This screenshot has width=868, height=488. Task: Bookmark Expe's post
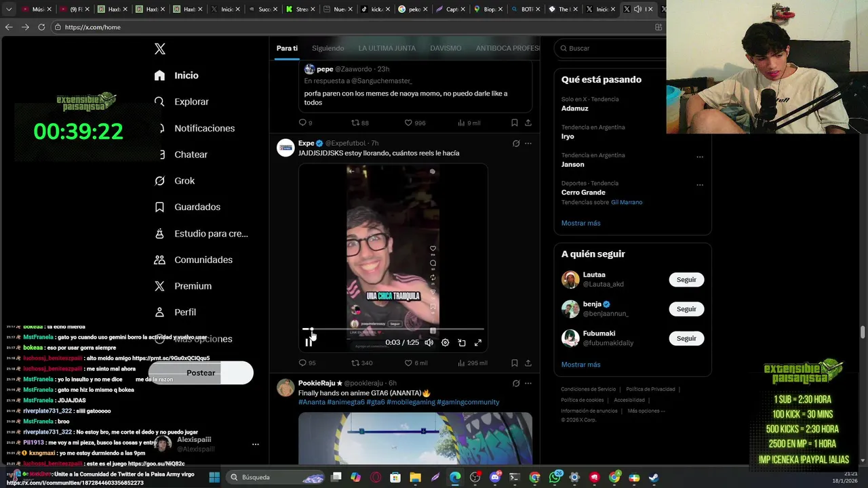pyautogui.click(x=514, y=363)
